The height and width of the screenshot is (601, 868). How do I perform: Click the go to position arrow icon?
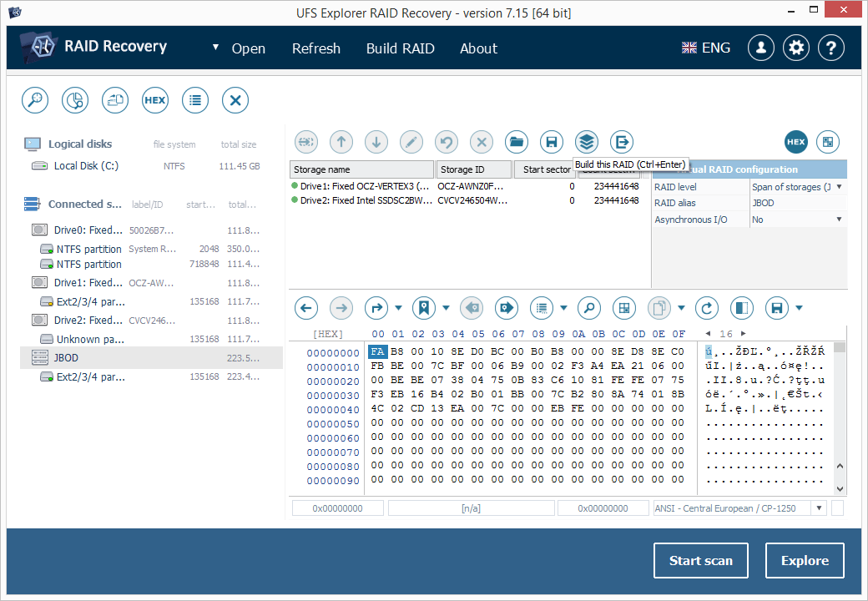[376, 308]
